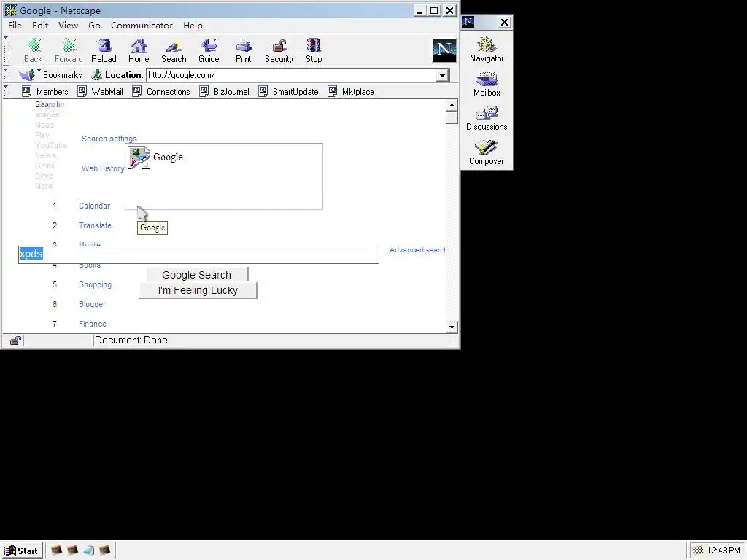The width and height of the screenshot is (747, 560).
Task: Click the security lock in status bar
Action: click(15, 340)
